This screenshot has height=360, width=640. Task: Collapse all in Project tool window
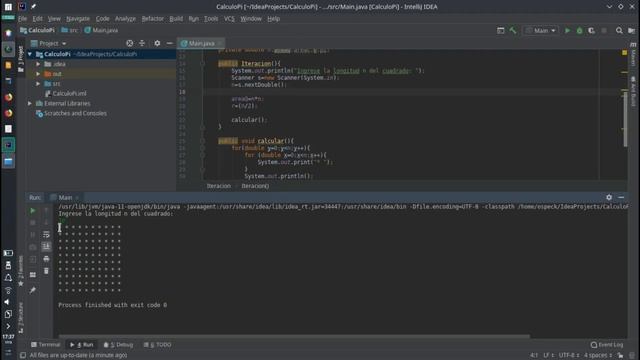[142, 43]
